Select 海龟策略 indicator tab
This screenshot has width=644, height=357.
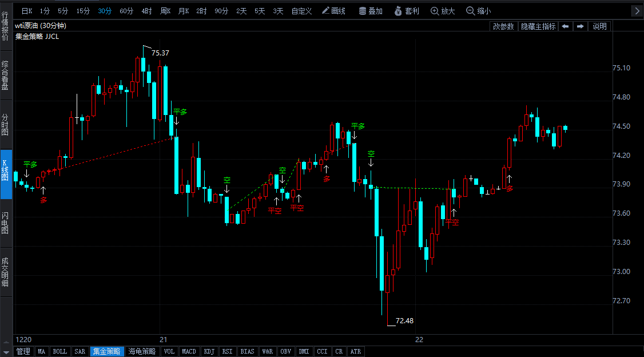pyautogui.click(x=142, y=352)
